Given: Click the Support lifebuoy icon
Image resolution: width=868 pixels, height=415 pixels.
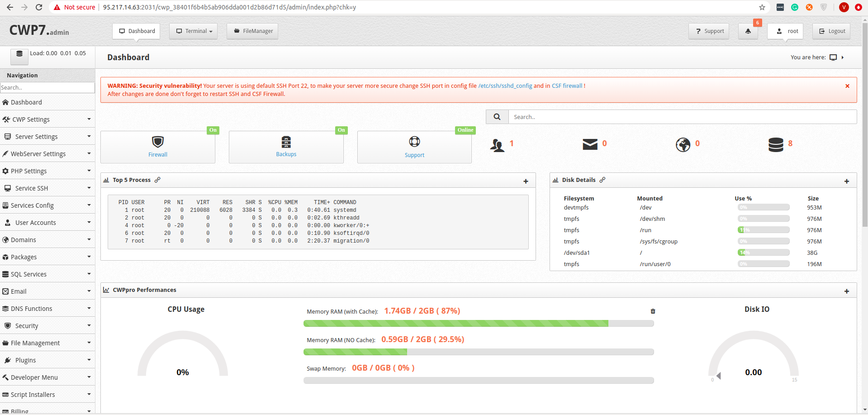Looking at the screenshot, I should (x=414, y=142).
